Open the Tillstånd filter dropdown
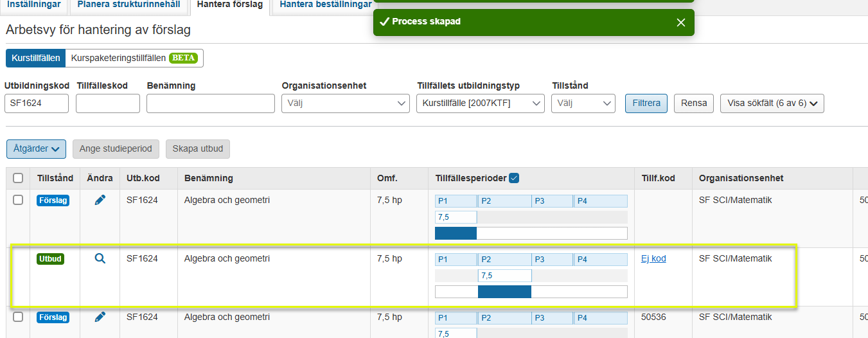The height and width of the screenshot is (338, 868). click(583, 103)
